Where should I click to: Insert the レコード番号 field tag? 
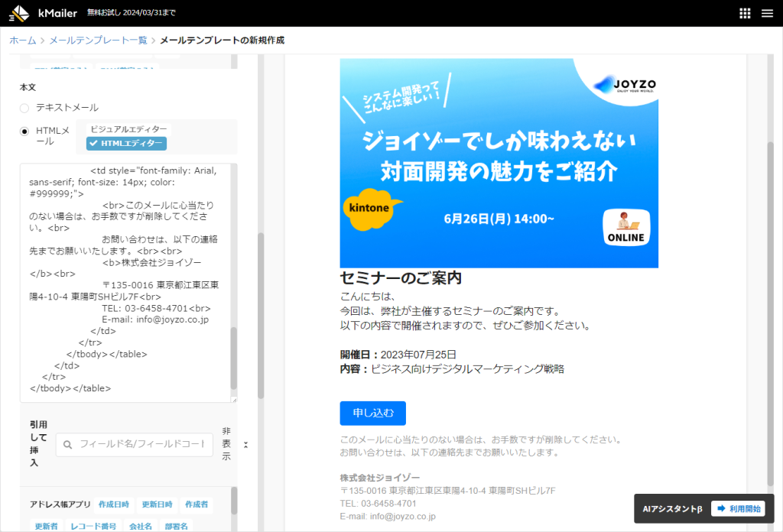click(x=93, y=526)
